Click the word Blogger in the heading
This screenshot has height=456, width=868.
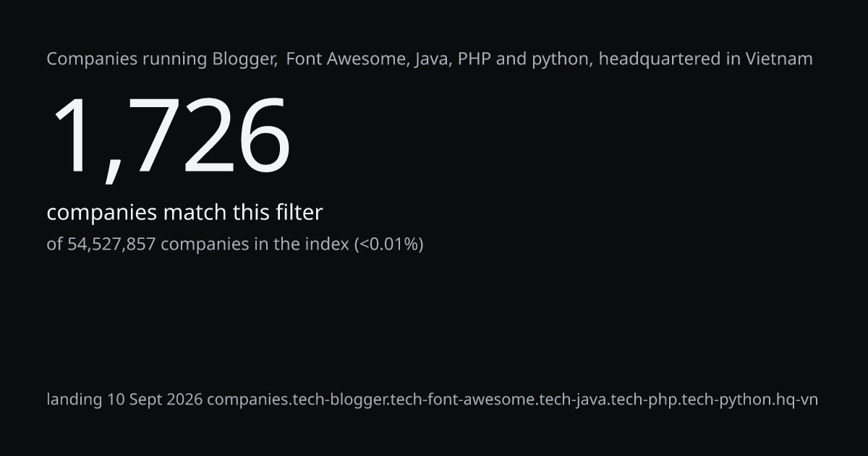244,59
